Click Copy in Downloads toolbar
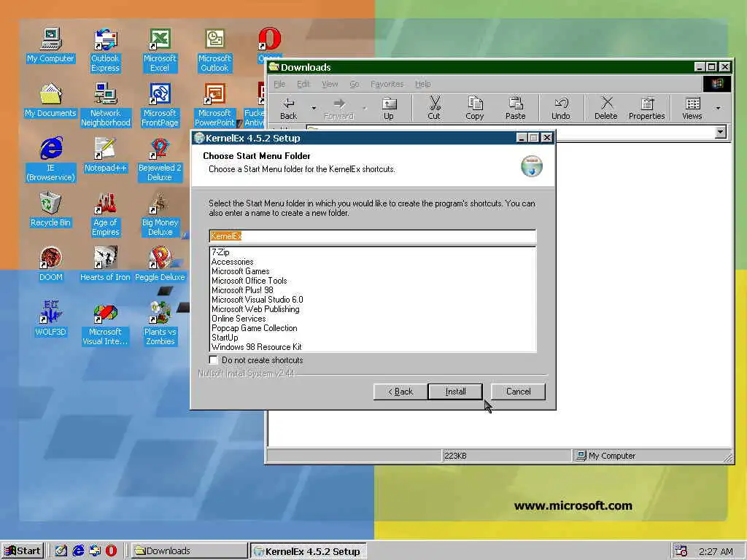The image size is (747, 560). coord(474,109)
